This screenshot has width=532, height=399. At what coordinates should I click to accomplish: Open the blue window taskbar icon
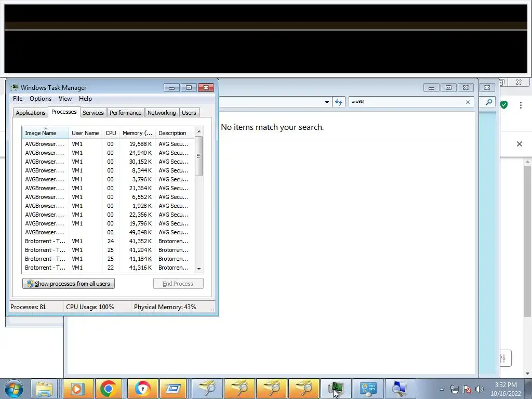point(174,389)
